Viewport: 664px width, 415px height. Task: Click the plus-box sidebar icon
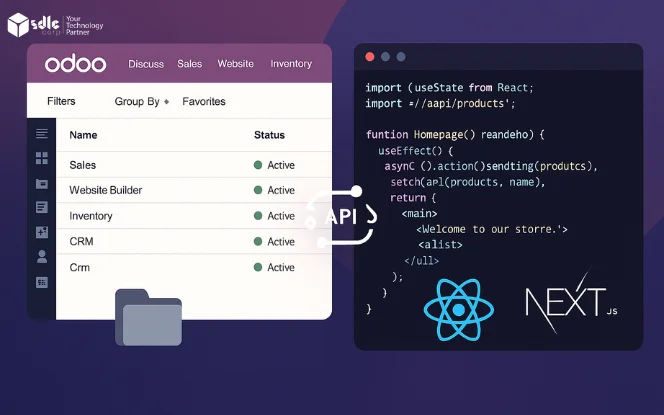point(42,232)
